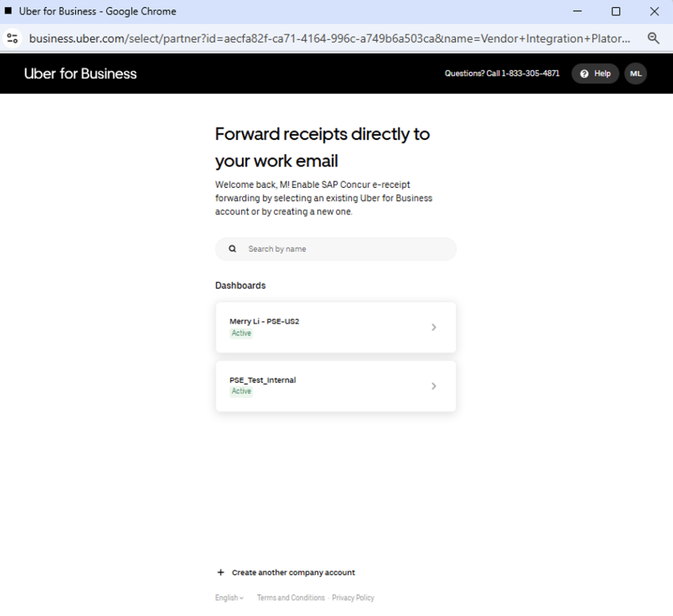The width and height of the screenshot is (673, 616).
Task: Click the zoom magnifier icon in address bar
Action: click(x=653, y=38)
